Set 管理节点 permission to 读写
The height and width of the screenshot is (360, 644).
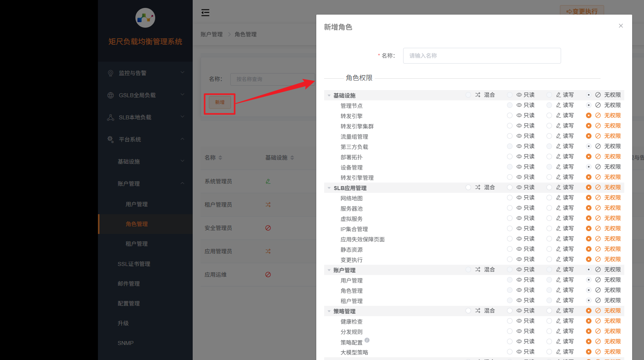click(x=549, y=105)
